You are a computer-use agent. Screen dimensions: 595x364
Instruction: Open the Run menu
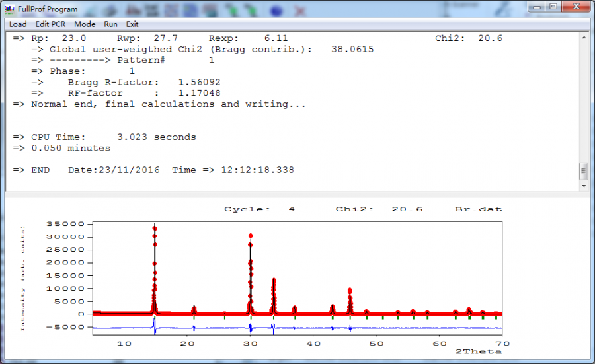111,24
